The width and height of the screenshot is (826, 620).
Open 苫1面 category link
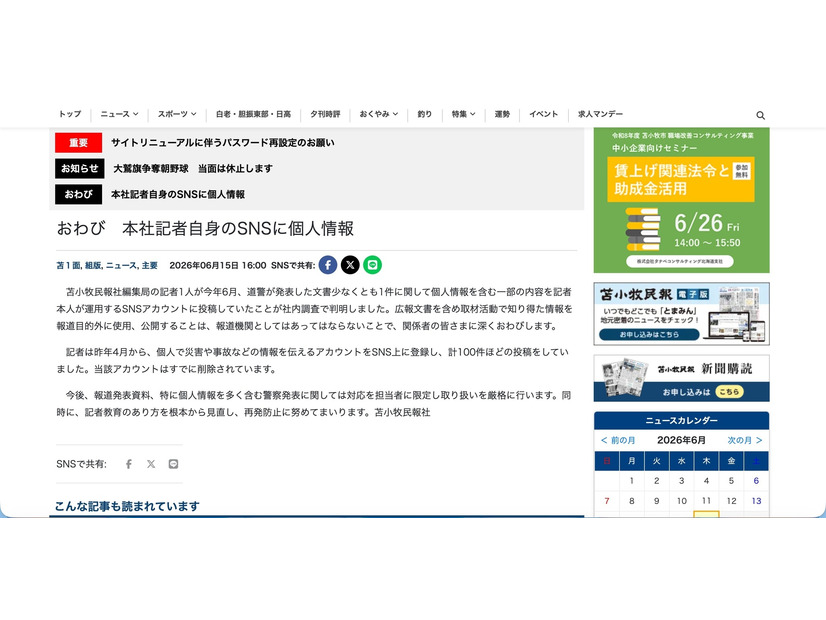(x=68, y=265)
